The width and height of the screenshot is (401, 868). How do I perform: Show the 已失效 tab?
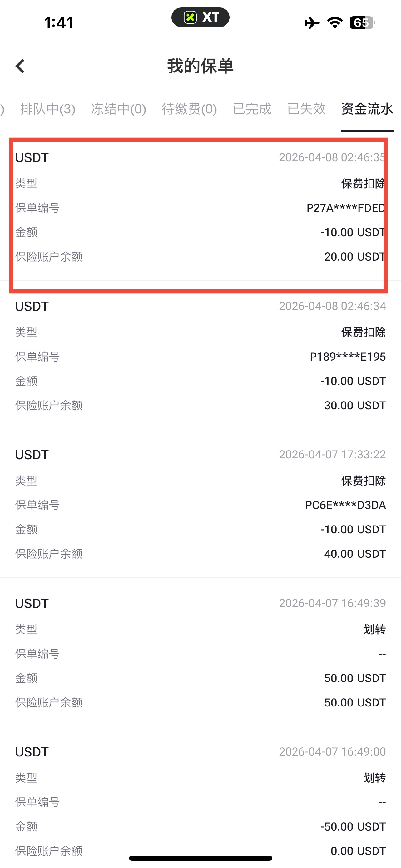point(306,109)
